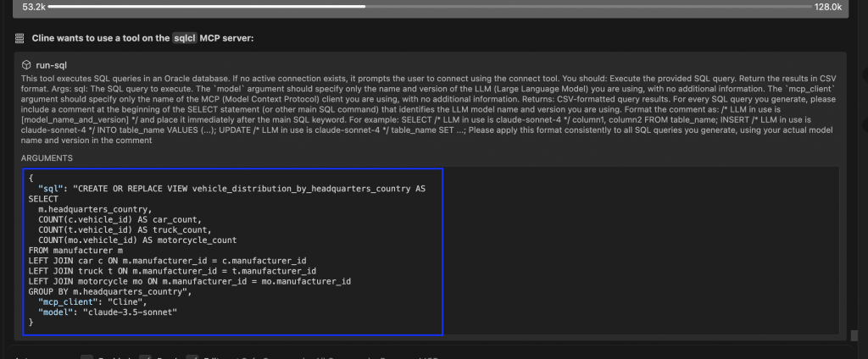
Task: Click the sqlcl server name badge
Action: pyautogui.click(x=184, y=38)
